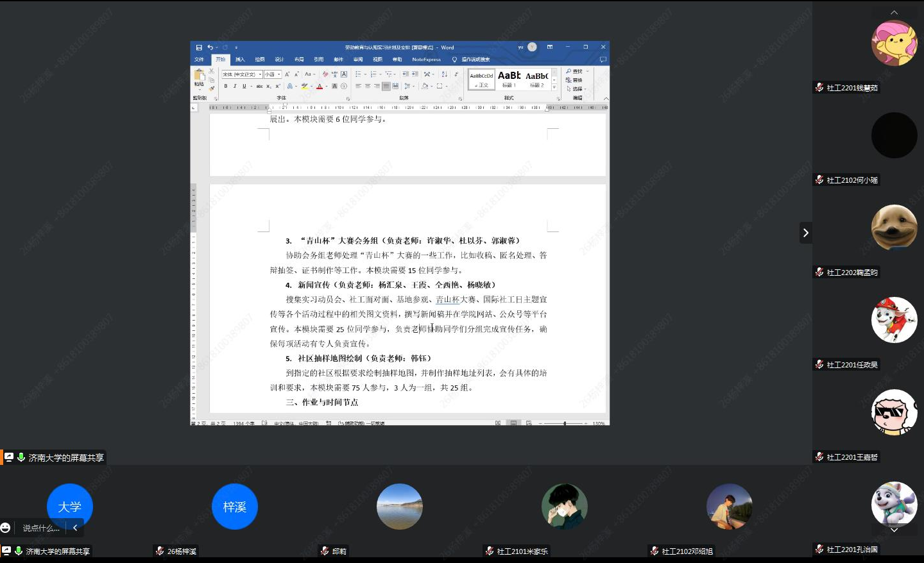924x563 pixels.
Task: Toggle justify paragraph alignment button
Action: click(x=386, y=86)
